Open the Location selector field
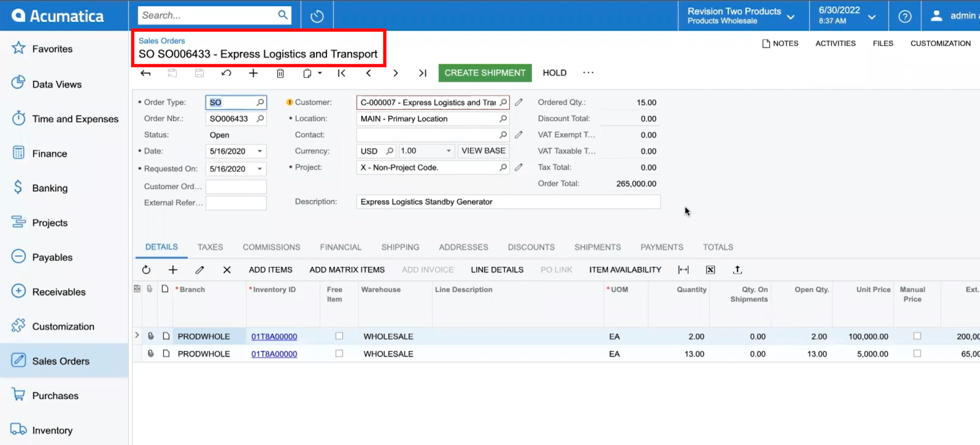The height and width of the screenshot is (445, 980). (x=432, y=119)
